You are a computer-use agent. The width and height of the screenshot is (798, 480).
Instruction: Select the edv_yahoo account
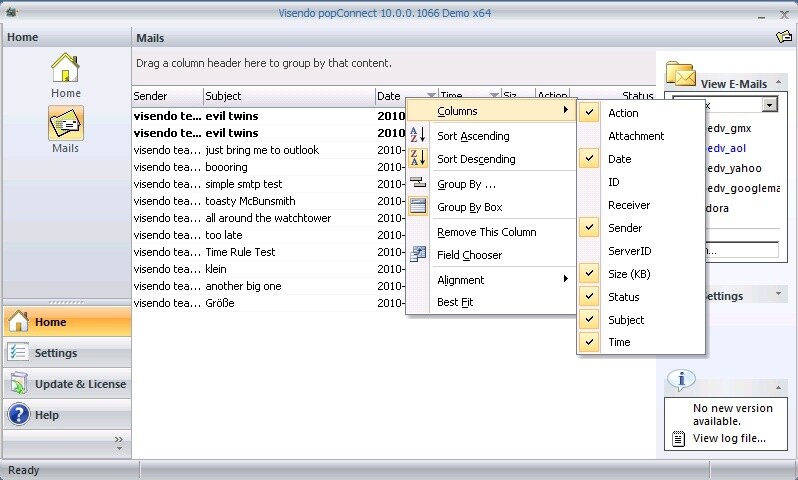click(734, 168)
